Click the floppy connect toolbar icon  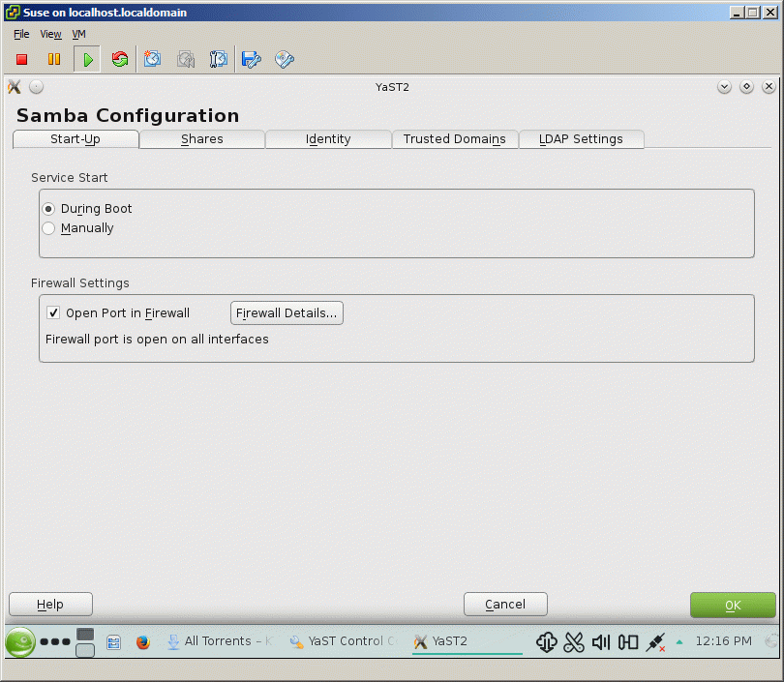251,59
